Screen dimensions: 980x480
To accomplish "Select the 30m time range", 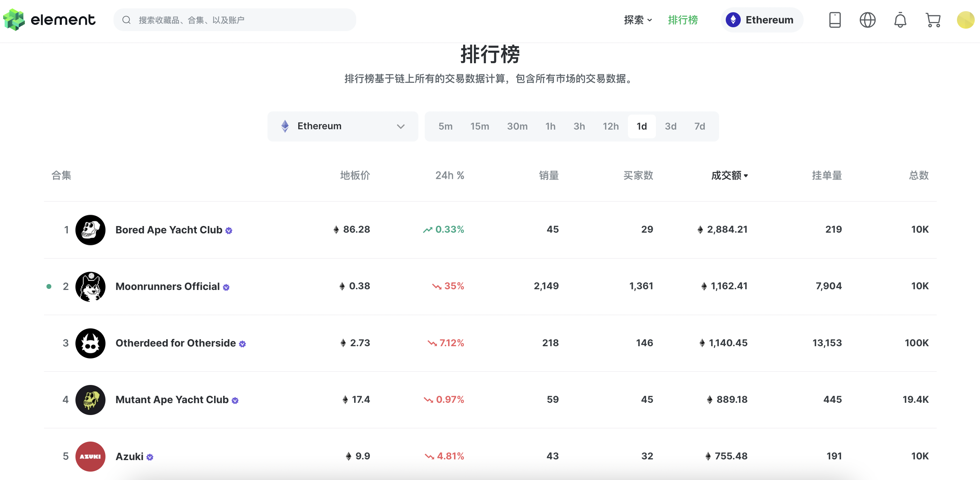I will point(517,126).
